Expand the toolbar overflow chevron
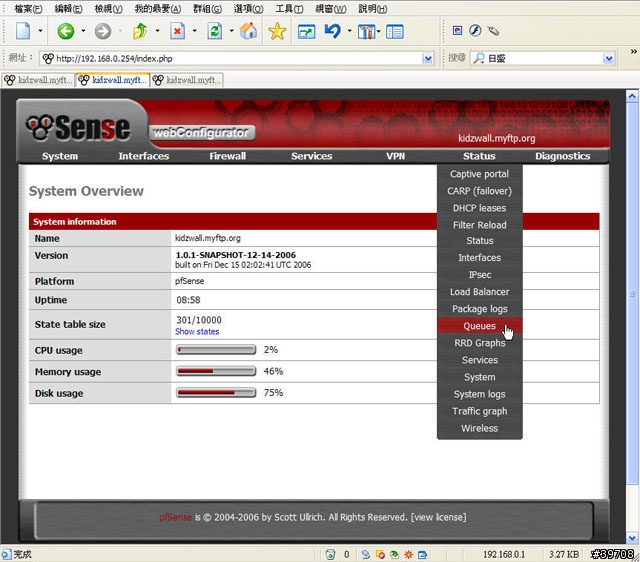This screenshot has height=562, width=640. pyautogui.click(x=633, y=51)
